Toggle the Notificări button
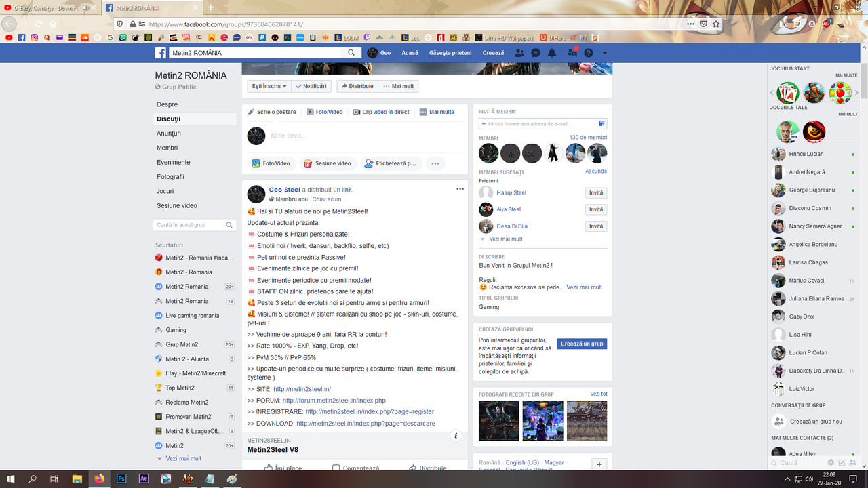This screenshot has height=488, width=868. [312, 86]
